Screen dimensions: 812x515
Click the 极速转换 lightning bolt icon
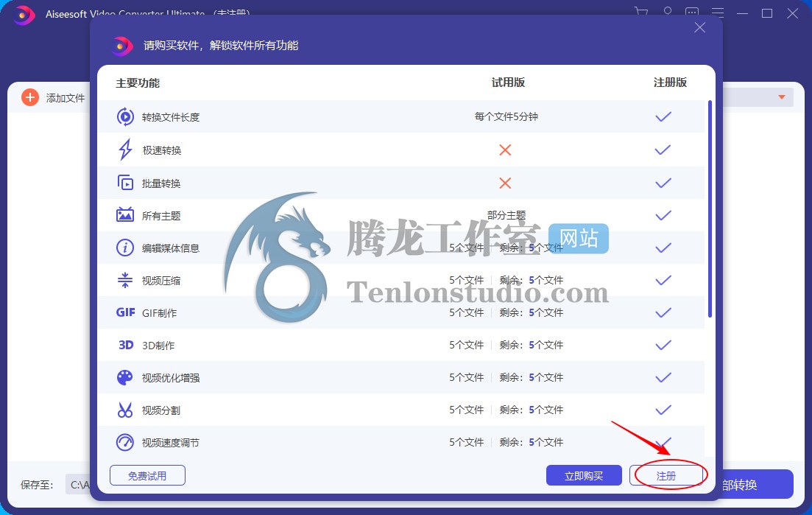pyautogui.click(x=125, y=150)
